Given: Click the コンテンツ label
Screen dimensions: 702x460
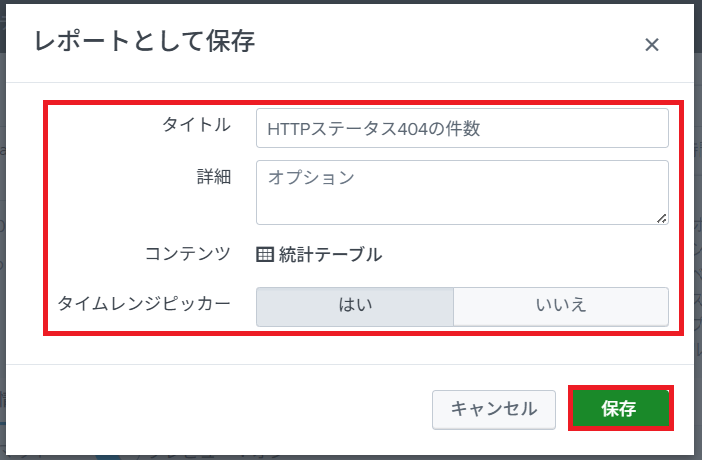Looking at the screenshot, I should [x=188, y=253].
